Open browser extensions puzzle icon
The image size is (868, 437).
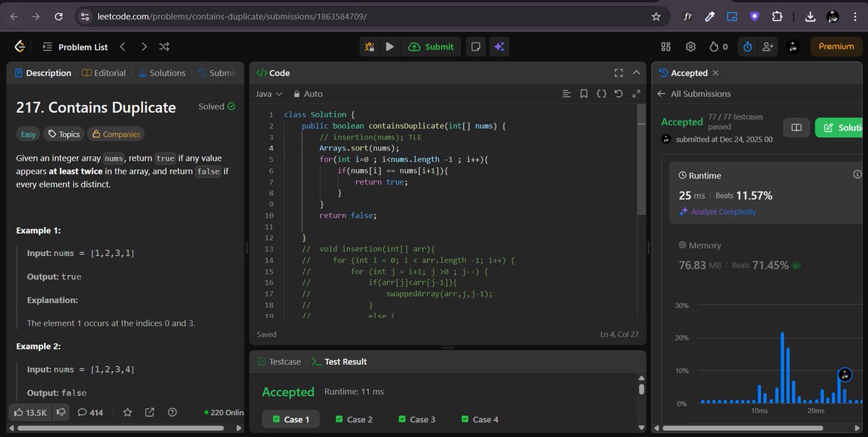click(778, 16)
